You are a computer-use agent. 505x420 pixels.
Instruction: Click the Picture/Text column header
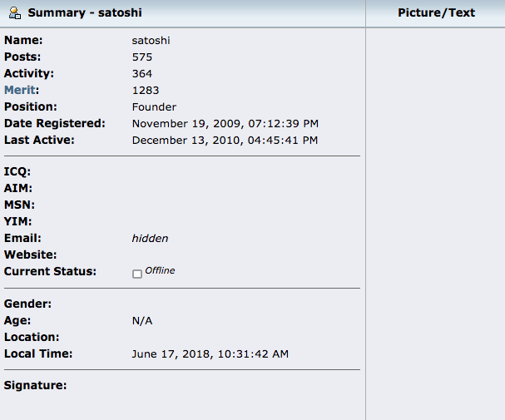pos(436,12)
